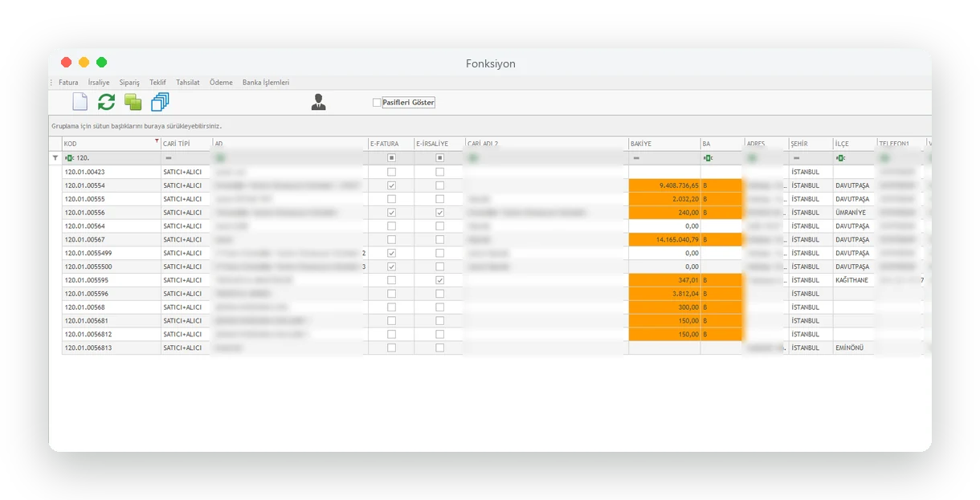Select code cell 120.01.0056813
The height and width of the screenshot is (500, 980).
click(112, 348)
